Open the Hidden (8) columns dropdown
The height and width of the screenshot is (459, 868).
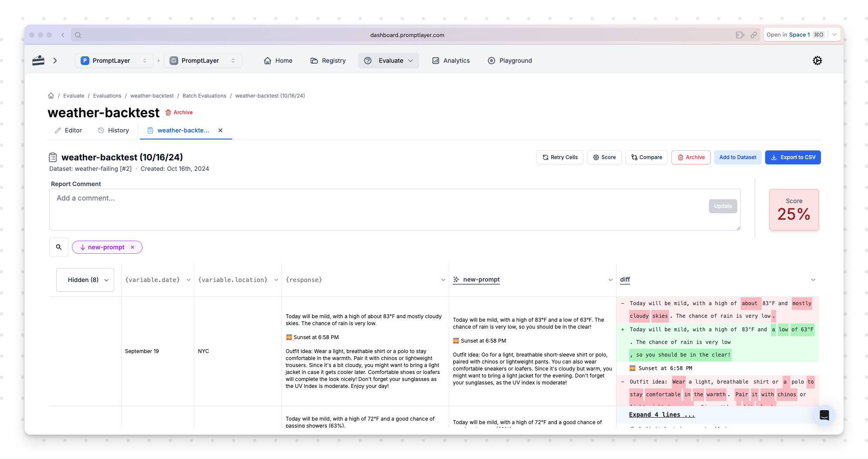pyautogui.click(x=85, y=280)
